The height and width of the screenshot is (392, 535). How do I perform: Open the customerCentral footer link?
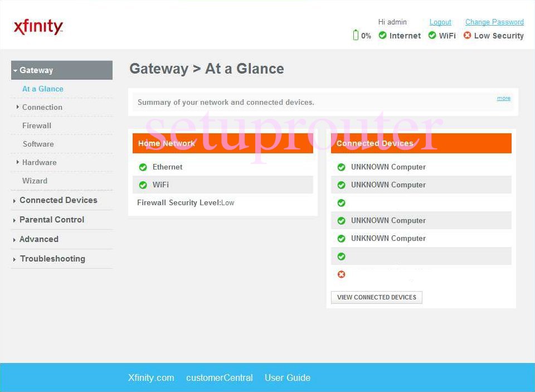220,378
